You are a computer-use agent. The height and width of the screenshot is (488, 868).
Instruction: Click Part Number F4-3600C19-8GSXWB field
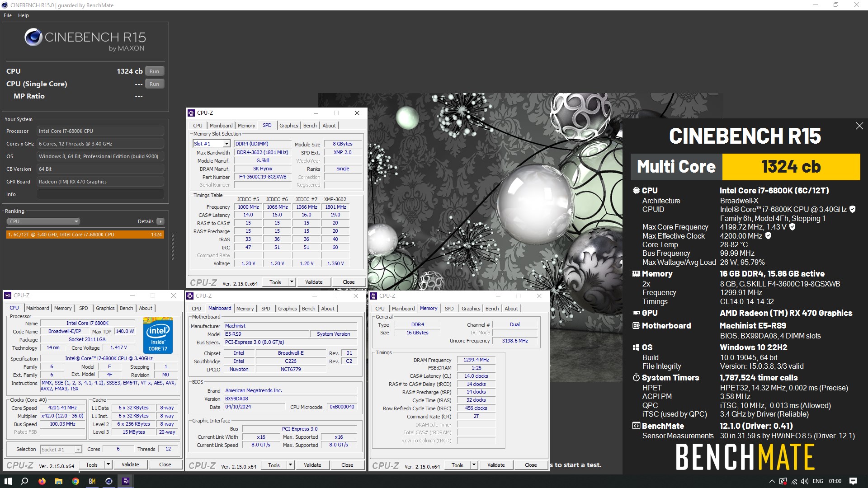263,177
